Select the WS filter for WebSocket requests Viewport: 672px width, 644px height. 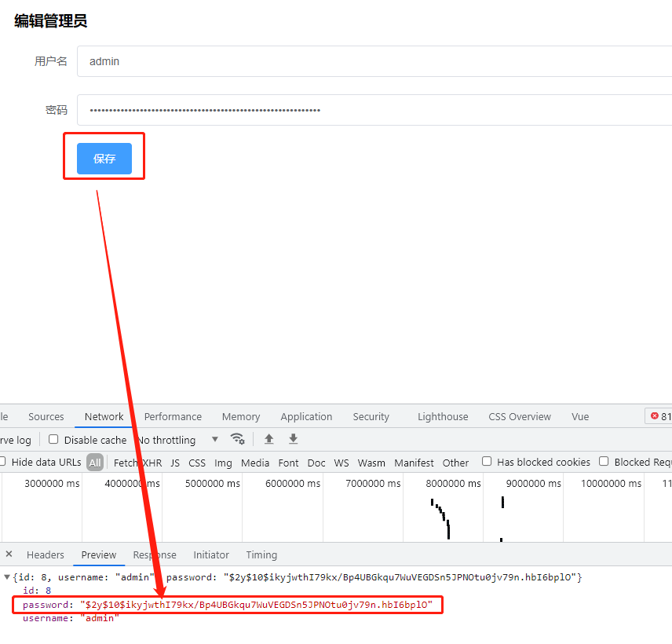[341, 463]
